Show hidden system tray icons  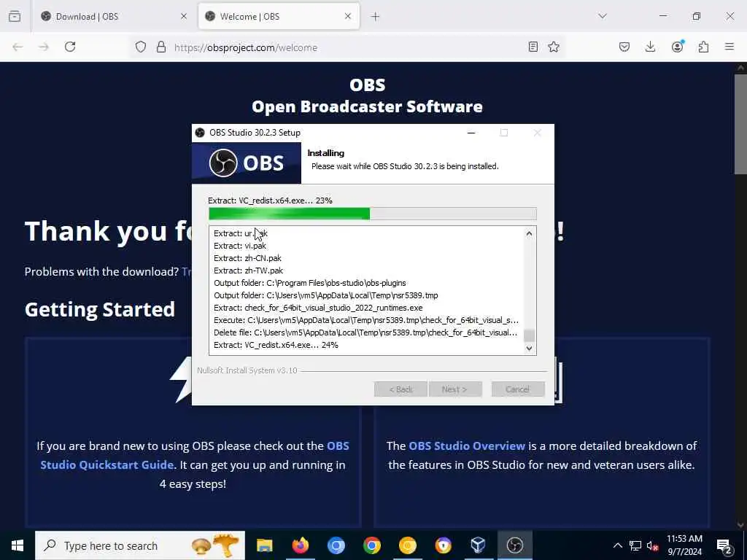coord(617,545)
